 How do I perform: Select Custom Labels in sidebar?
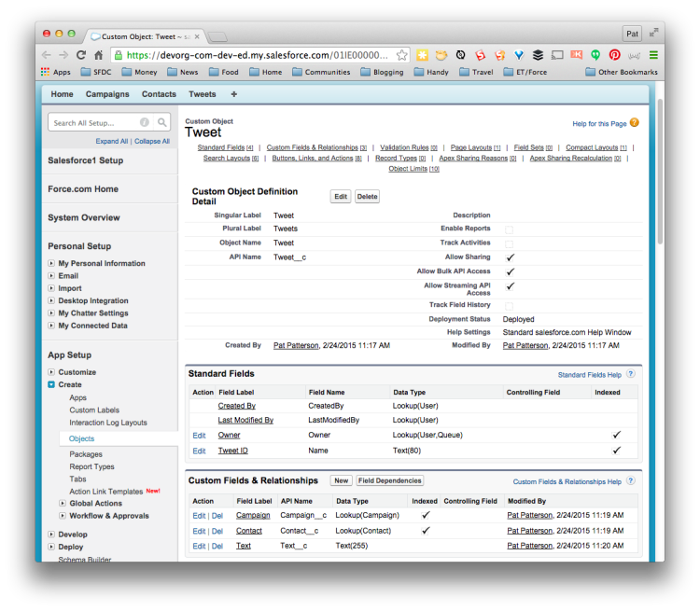tap(94, 410)
